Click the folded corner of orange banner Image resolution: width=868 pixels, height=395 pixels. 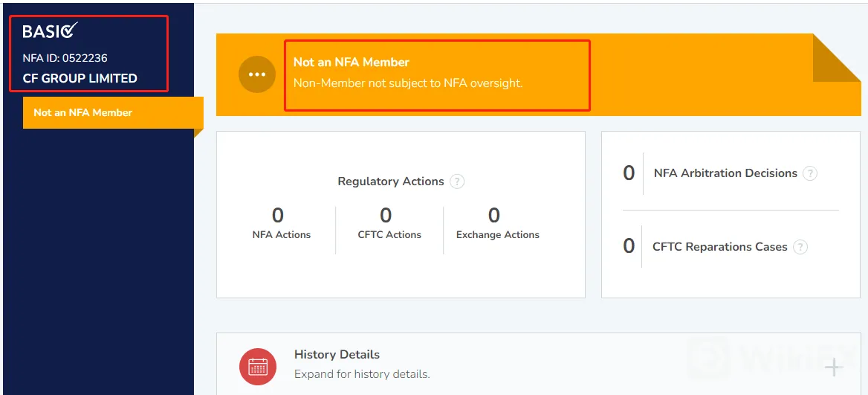click(x=837, y=57)
